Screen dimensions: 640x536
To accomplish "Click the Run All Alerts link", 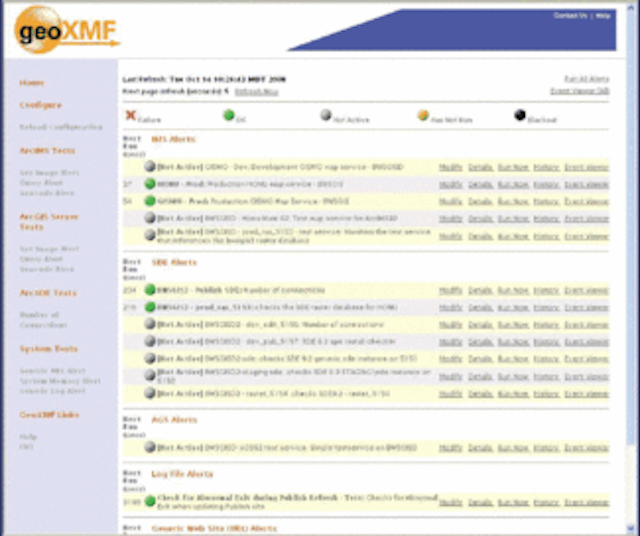I will (x=587, y=79).
